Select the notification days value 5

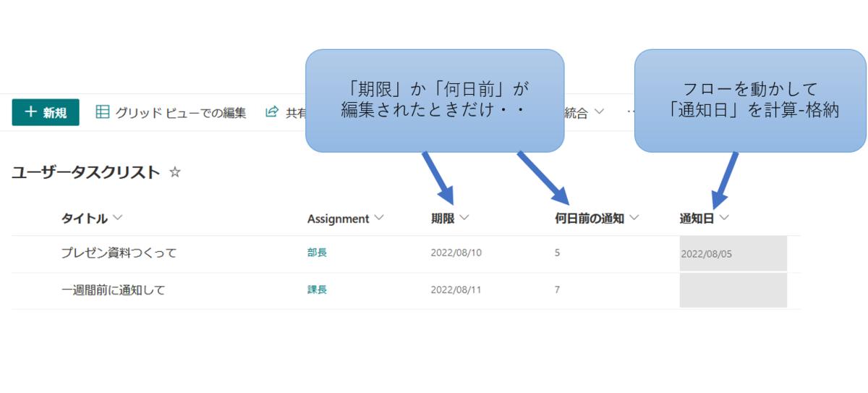[x=557, y=253]
